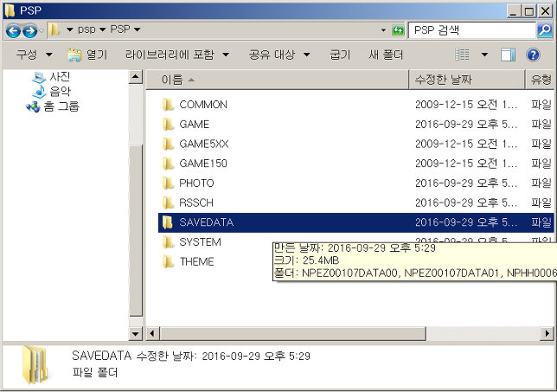Select the SAVEDATA folder name
The width and height of the screenshot is (557, 392).
click(207, 222)
